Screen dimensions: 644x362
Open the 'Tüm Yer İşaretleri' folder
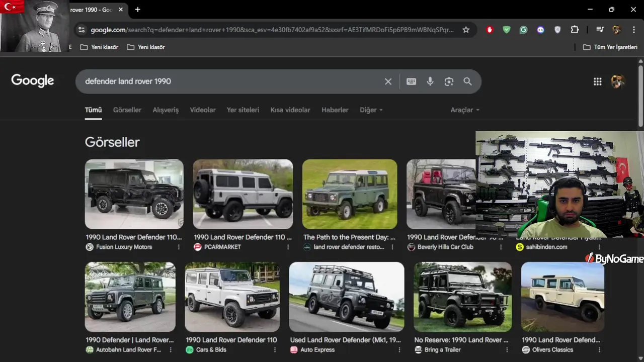[x=610, y=47]
